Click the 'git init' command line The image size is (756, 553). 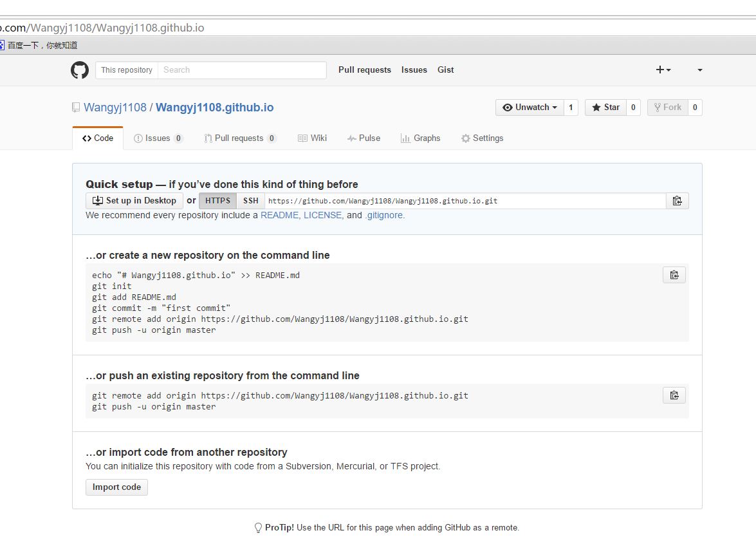point(112,286)
